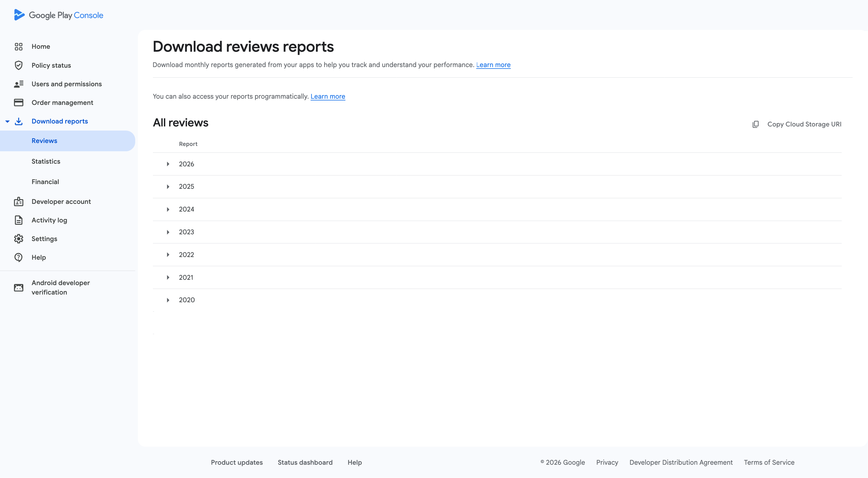Click the Google Play Console logo icon
Viewport: 868px width, 478px height.
pos(19,15)
